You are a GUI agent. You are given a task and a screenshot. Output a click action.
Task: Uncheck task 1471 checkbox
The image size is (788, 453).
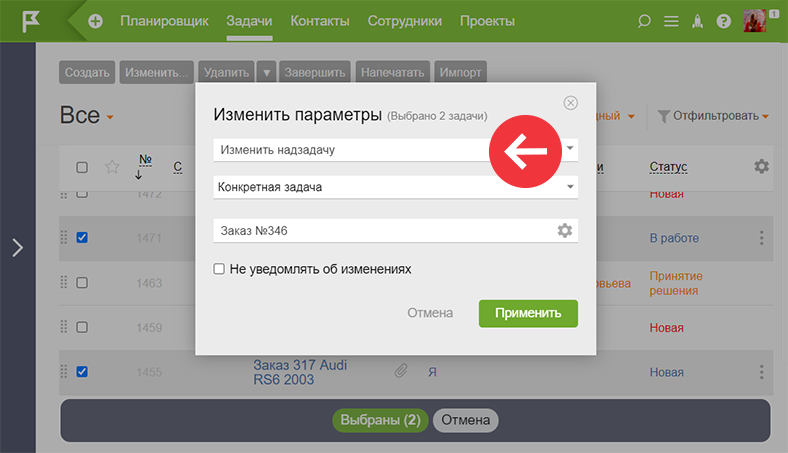click(x=82, y=237)
